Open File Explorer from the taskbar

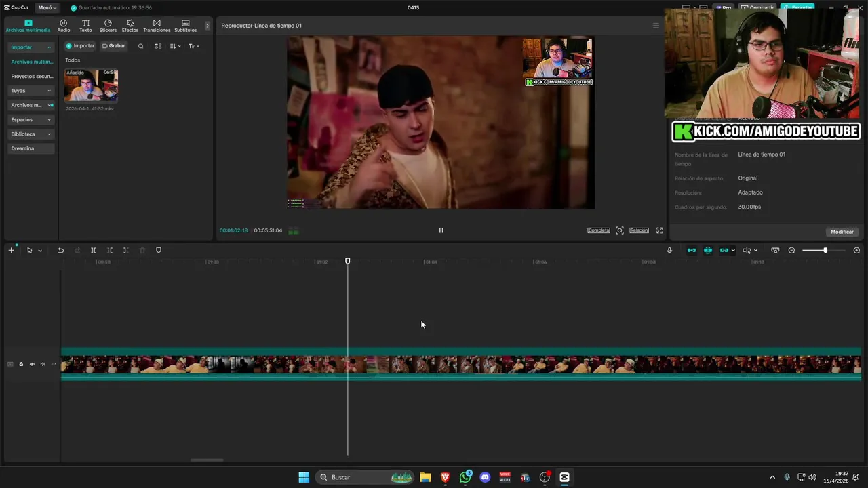425,477
